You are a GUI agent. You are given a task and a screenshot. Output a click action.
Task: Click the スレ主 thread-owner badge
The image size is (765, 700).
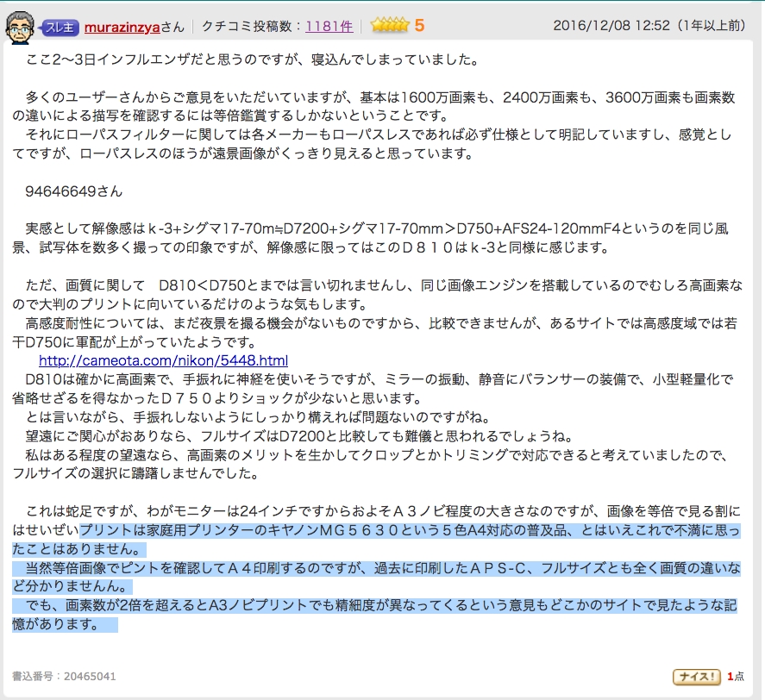pos(59,28)
